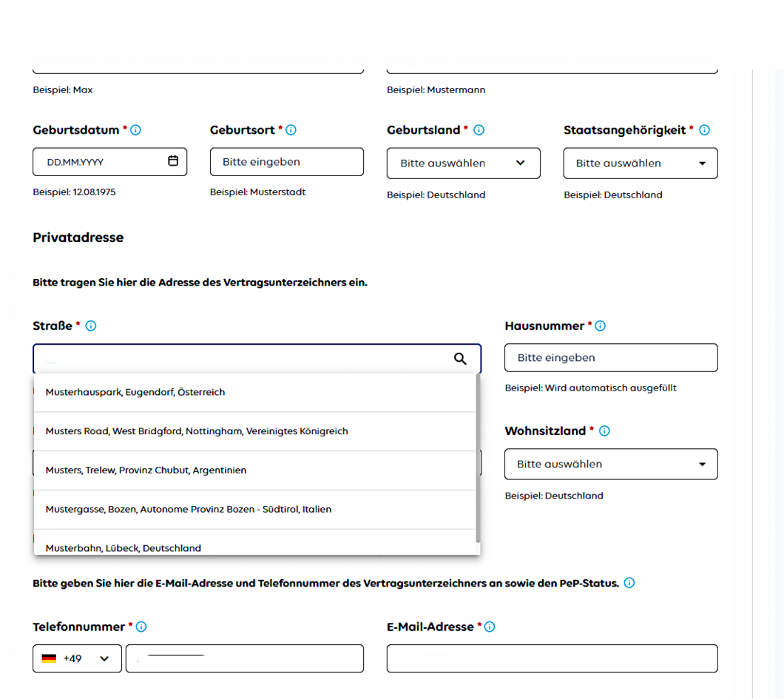The width and height of the screenshot is (784, 699).
Task: Click the info icon beside Geburtsort
Action: tap(291, 130)
